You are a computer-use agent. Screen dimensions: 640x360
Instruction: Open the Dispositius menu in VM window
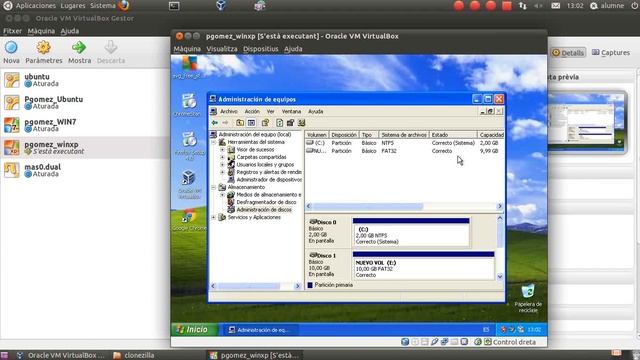[x=260, y=49]
